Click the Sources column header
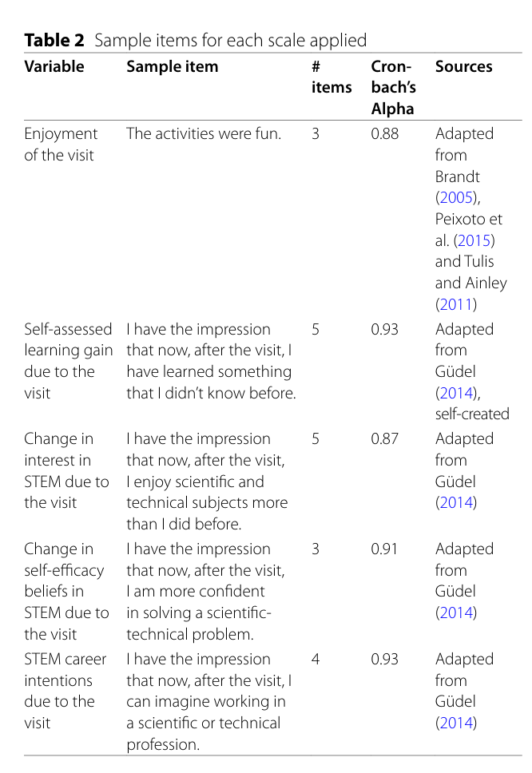Screen dimensions: 532x773 pos(463,66)
